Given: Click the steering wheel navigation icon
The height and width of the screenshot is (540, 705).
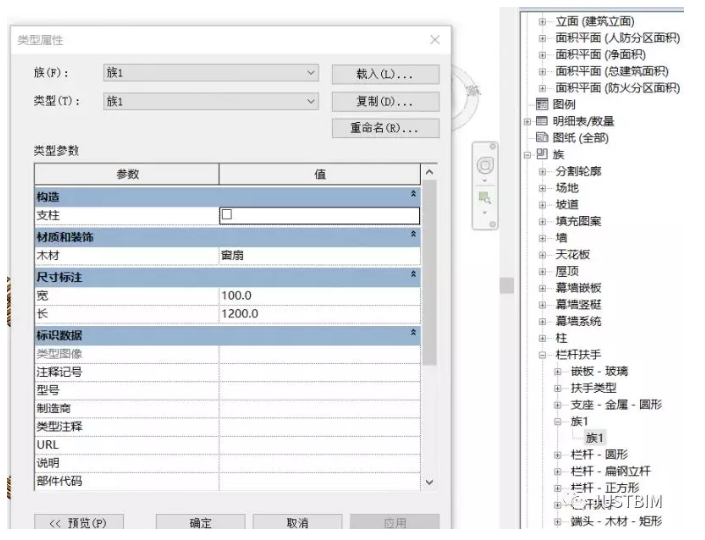Looking at the screenshot, I should [x=485, y=165].
